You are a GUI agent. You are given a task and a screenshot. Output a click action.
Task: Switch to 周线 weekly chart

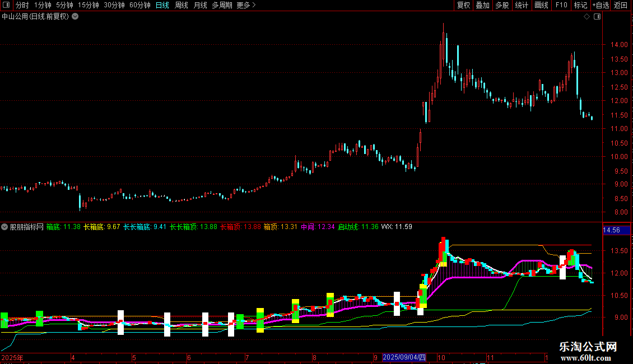(x=181, y=5)
